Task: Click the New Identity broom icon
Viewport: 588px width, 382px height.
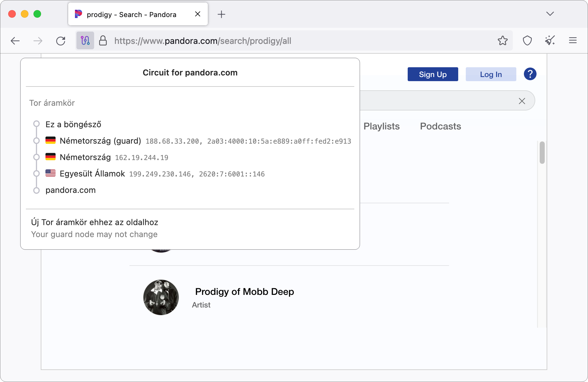Action: [x=550, y=40]
